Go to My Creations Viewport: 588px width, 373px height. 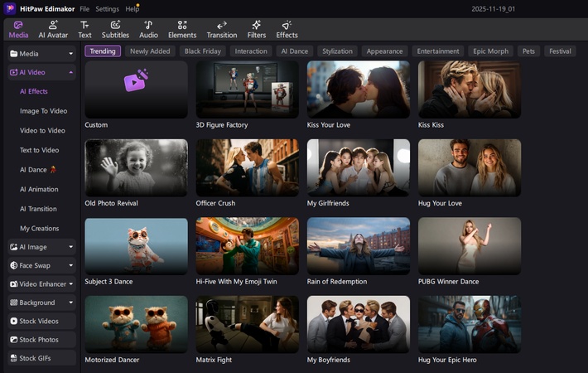click(39, 228)
